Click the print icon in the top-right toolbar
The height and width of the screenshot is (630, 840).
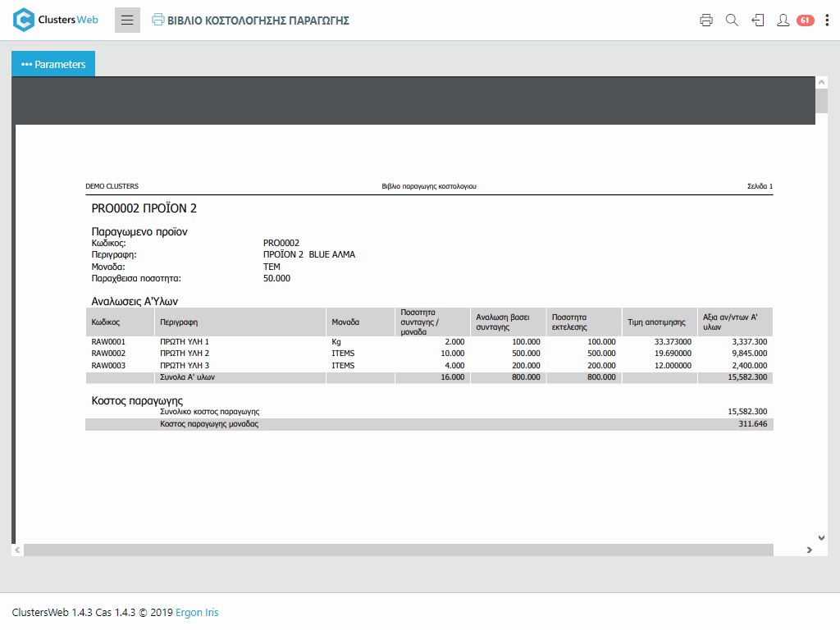tap(706, 21)
